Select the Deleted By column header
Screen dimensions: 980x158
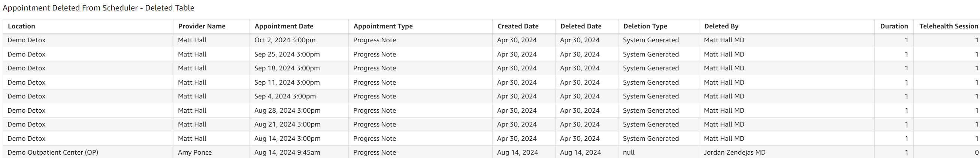(x=721, y=26)
